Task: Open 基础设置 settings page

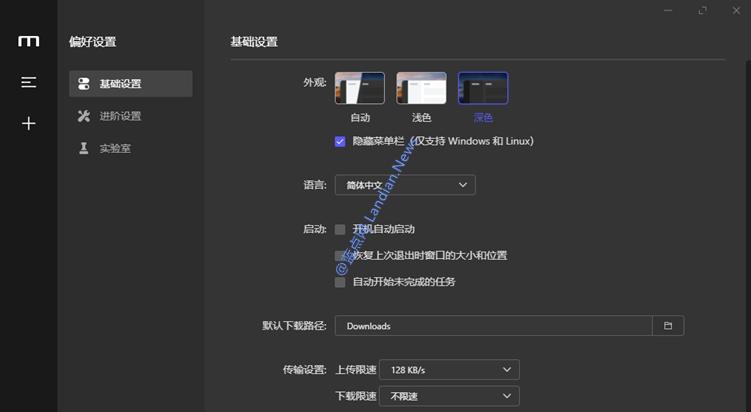Action: pos(131,84)
